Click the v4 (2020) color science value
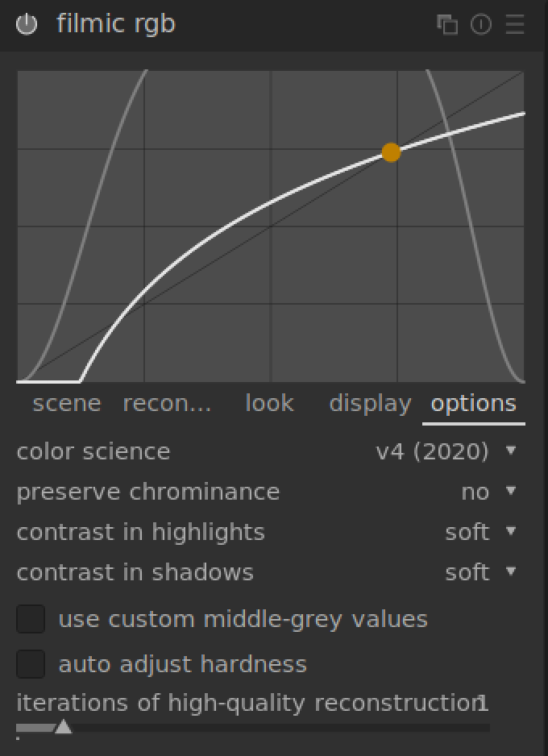This screenshot has width=548, height=756. click(x=432, y=451)
